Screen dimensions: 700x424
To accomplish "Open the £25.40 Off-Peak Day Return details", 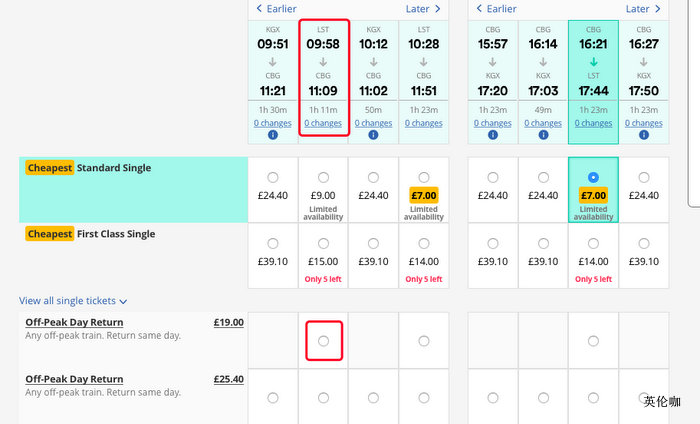I will point(74,379).
